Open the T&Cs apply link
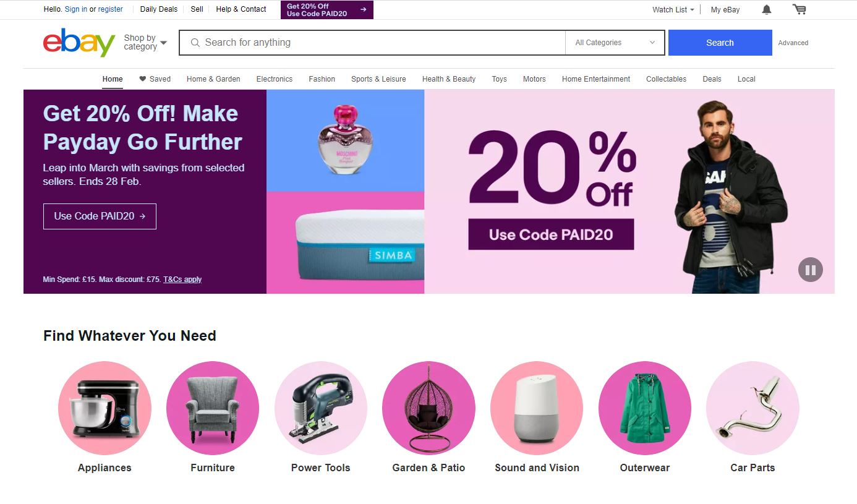 pyautogui.click(x=182, y=280)
